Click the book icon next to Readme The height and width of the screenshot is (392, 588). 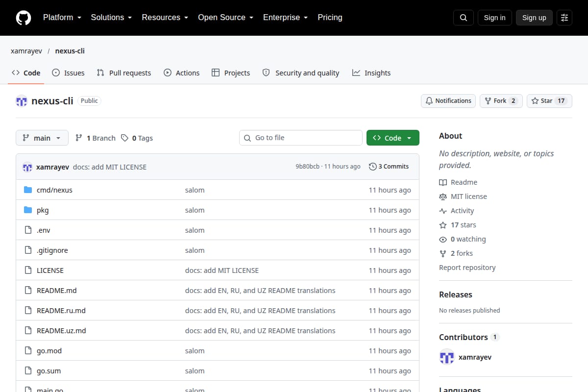[443, 182]
